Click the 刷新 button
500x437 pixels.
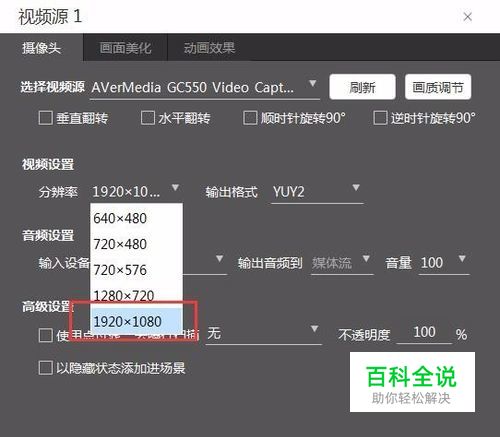click(362, 87)
